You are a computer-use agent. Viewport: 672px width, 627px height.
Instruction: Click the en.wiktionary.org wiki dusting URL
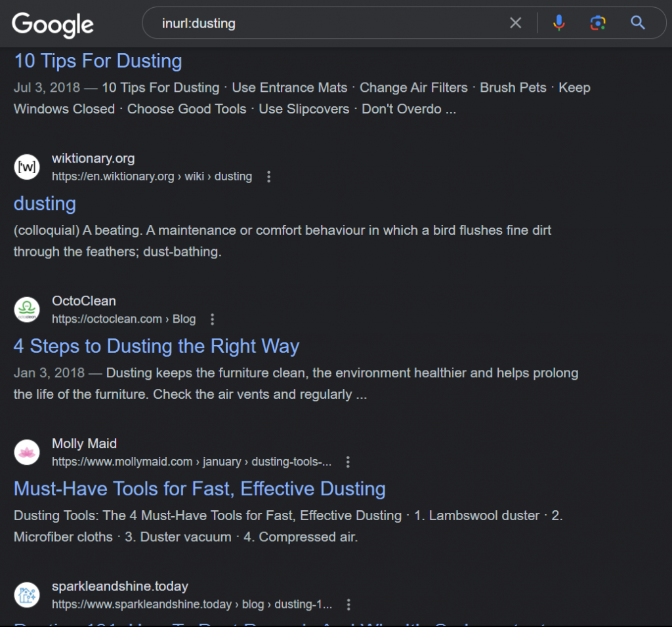click(152, 176)
